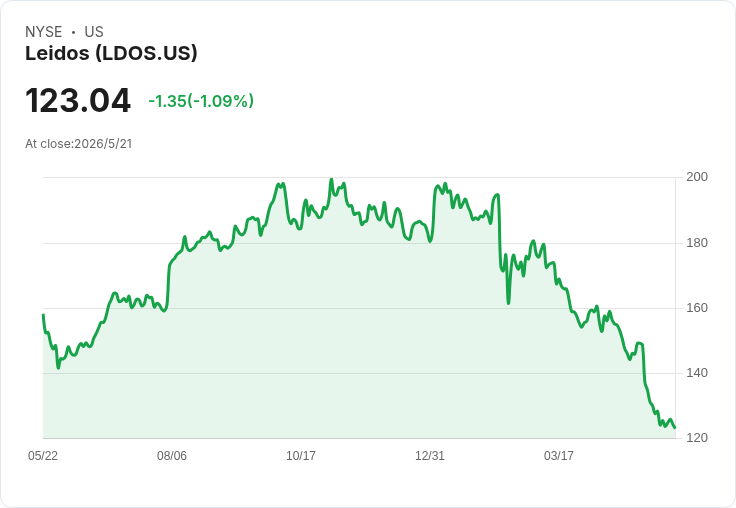Click the 08/06 date axis label
Image resolution: width=736 pixels, height=508 pixels.
(x=172, y=455)
